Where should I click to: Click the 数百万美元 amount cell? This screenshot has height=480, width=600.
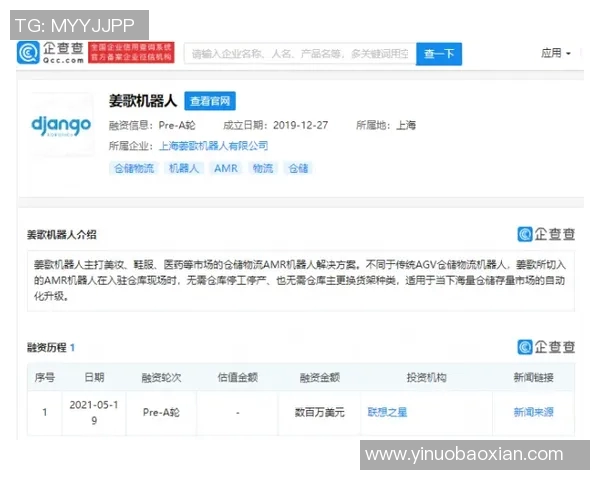click(x=320, y=412)
